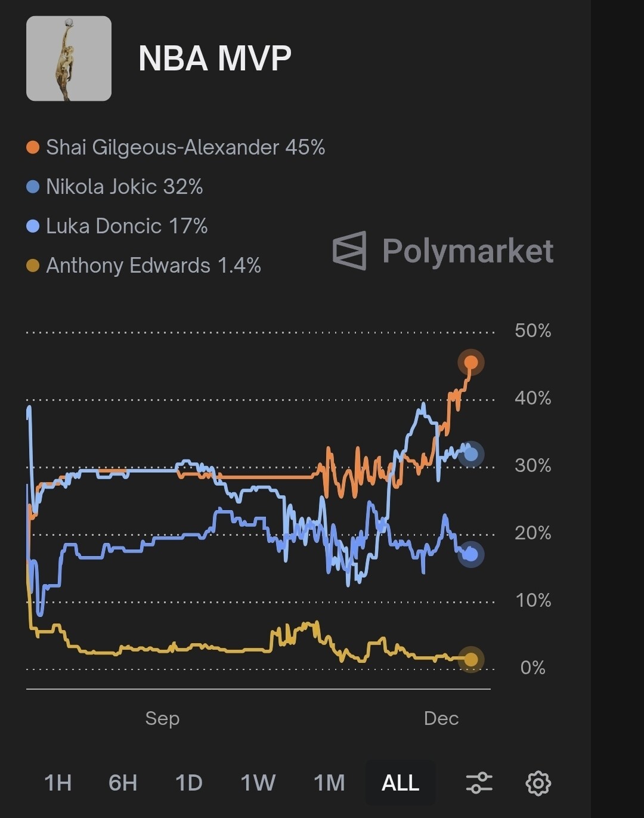Click the Polymarket logo icon
This screenshot has height=818, width=644.
(349, 251)
